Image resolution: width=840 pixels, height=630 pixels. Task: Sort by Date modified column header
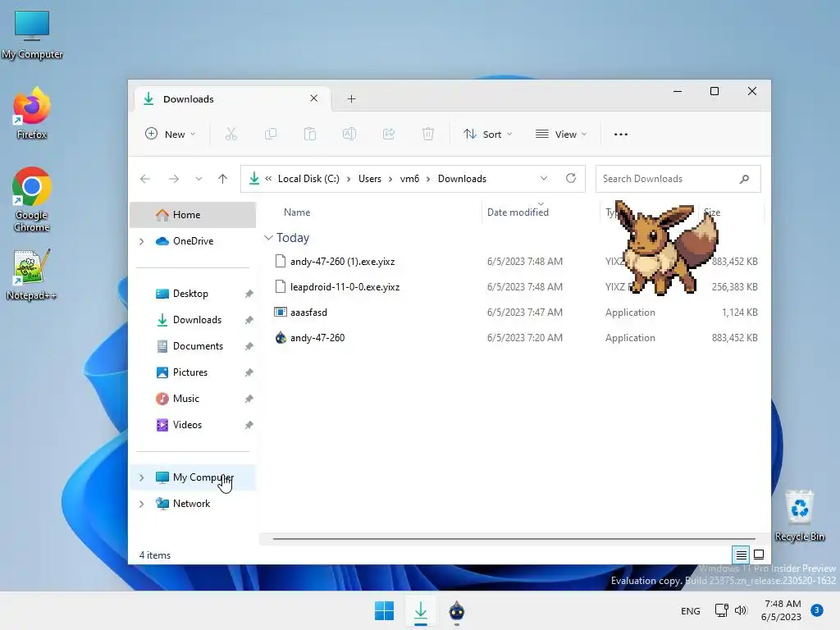point(518,212)
